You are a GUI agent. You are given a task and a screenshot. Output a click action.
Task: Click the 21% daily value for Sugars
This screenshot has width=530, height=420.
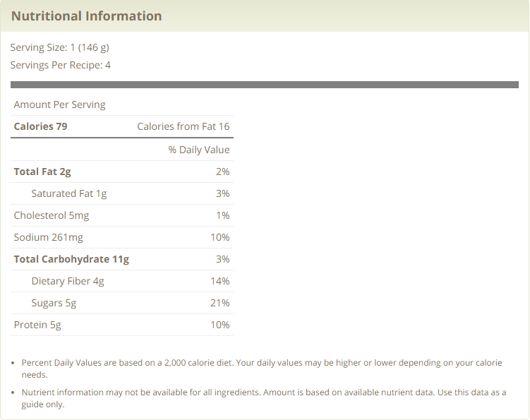pyautogui.click(x=219, y=303)
